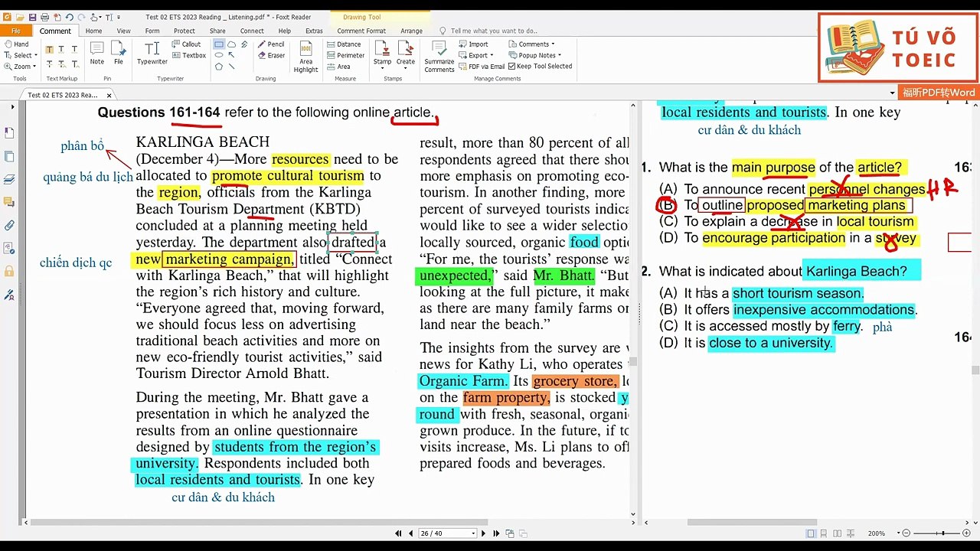Pick the Cloud drawing tool
The height and width of the screenshot is (551, 980).
[231, 44]
